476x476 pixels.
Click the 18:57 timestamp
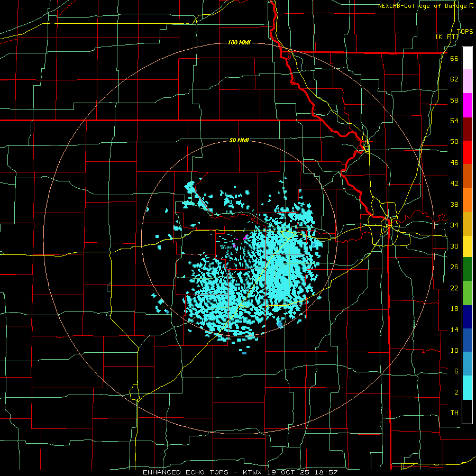click(326, 472)
